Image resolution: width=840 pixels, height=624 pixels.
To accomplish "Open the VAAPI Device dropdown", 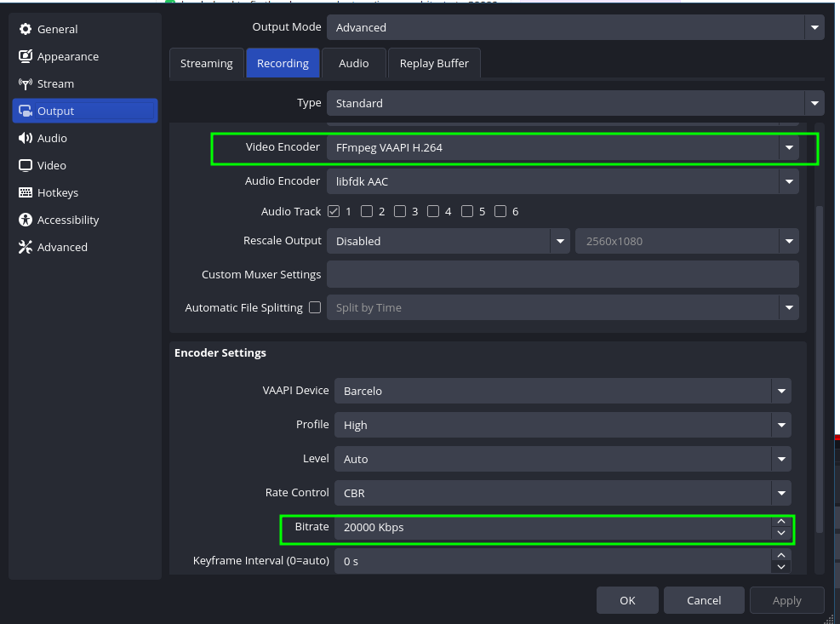I will click(563, 391).
